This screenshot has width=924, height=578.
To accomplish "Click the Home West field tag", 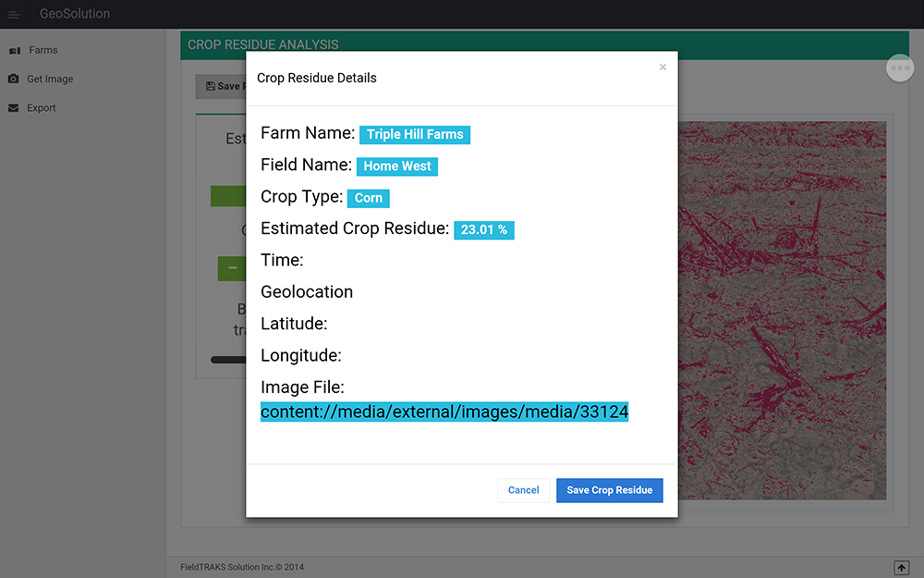I will point(397,166).
